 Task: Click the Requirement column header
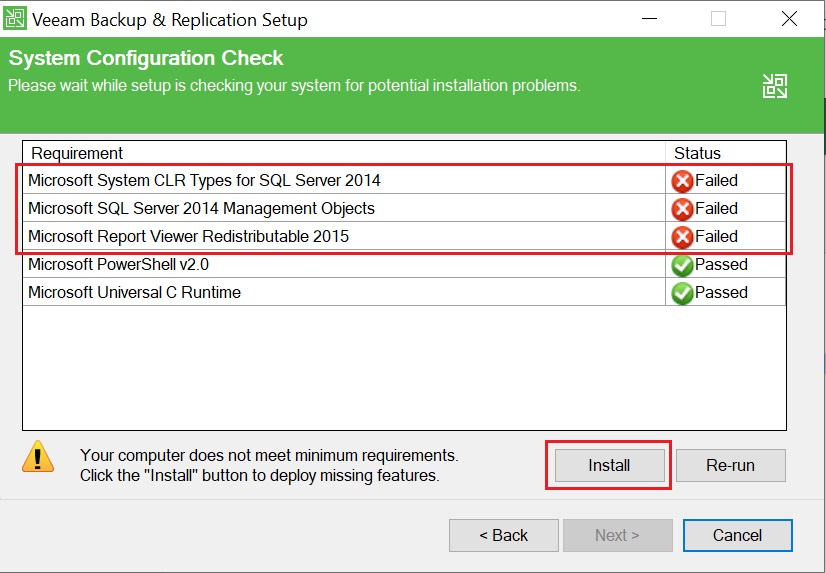point(344,153)
